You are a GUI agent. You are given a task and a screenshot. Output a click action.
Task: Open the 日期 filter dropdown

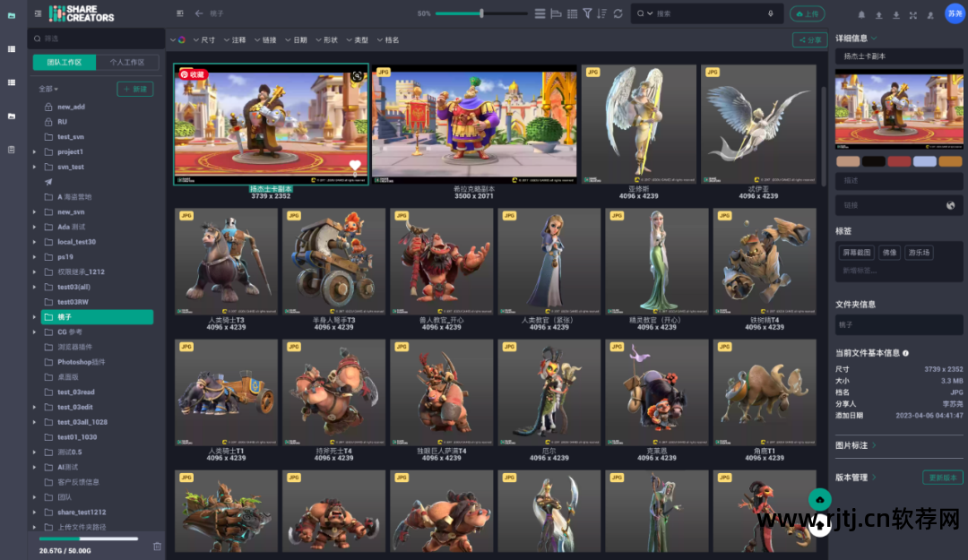296,40
